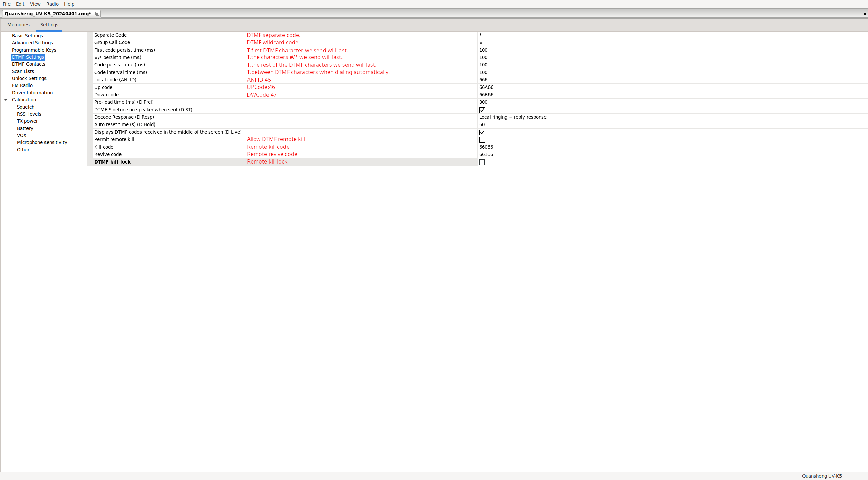The width and height of the screenshot is (868, 480).
Task: Enable Permit remote kill checkbox
Action: (482, 140)
